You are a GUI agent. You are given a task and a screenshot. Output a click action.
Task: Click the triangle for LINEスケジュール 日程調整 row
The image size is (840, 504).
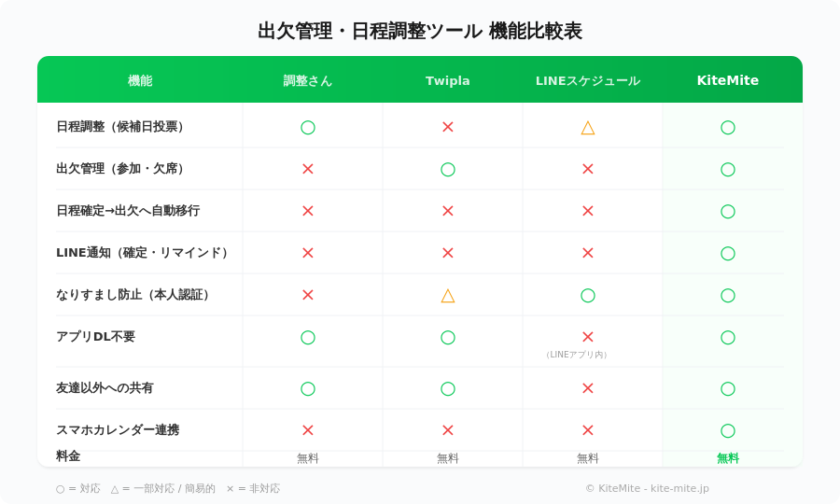pyautogui.click(x=588, y=127)
